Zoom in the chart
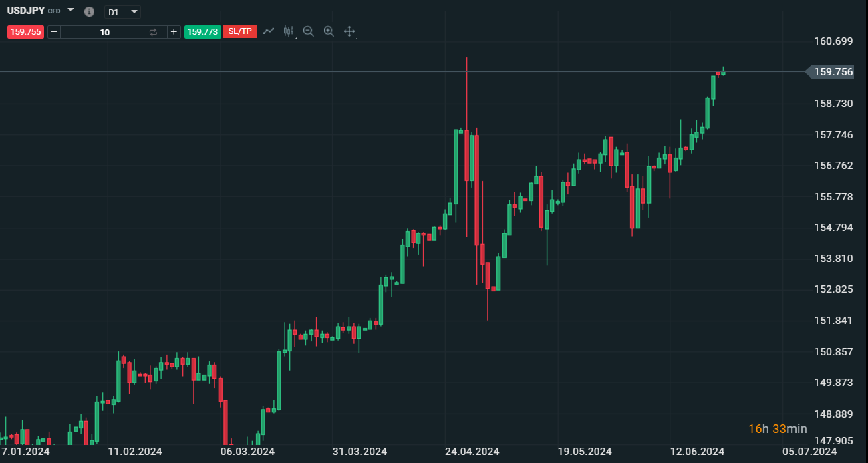The height and width of the screenshot is (463, 868). pyautogui.click(x=329, y=31)
